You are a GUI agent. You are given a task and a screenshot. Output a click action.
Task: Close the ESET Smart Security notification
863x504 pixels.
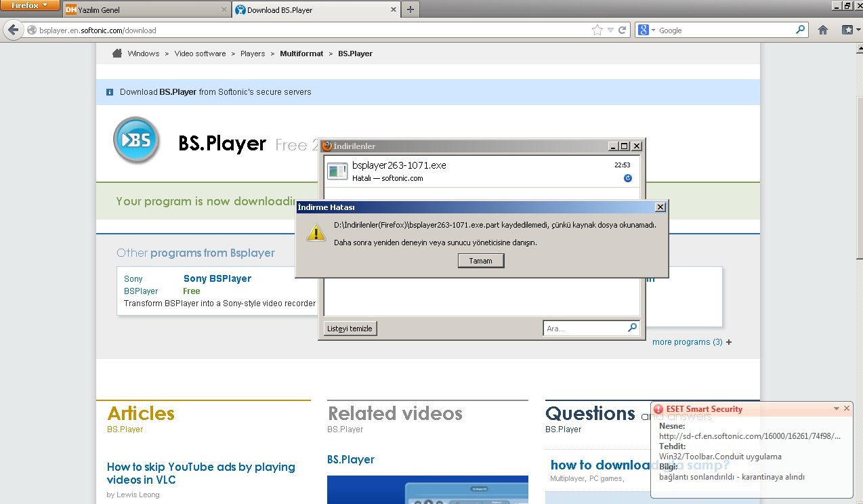[847, 408]
